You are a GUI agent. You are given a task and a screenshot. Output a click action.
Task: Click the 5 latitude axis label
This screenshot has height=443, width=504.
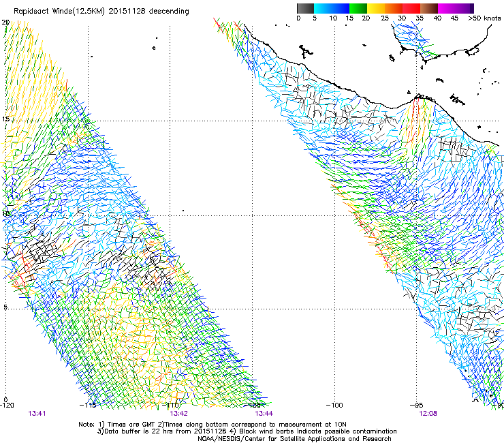5,307
